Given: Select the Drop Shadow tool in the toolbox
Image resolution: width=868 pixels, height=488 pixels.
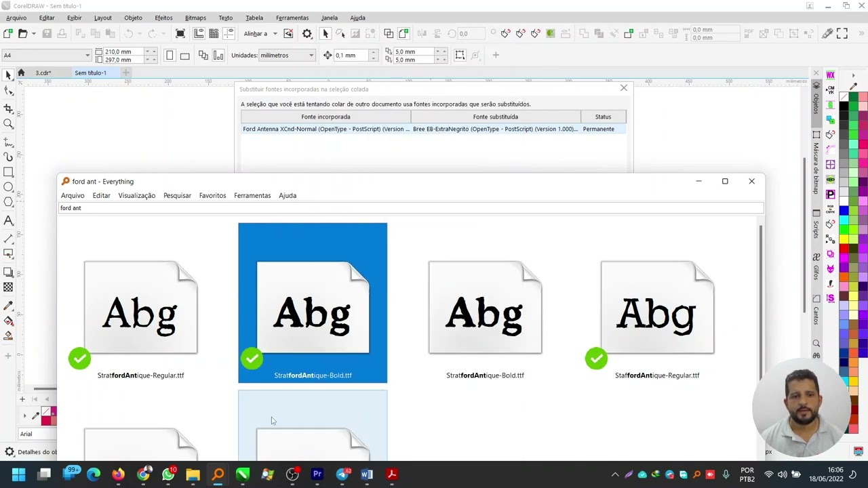Looking at the screenshot, I should coord(8,272).
